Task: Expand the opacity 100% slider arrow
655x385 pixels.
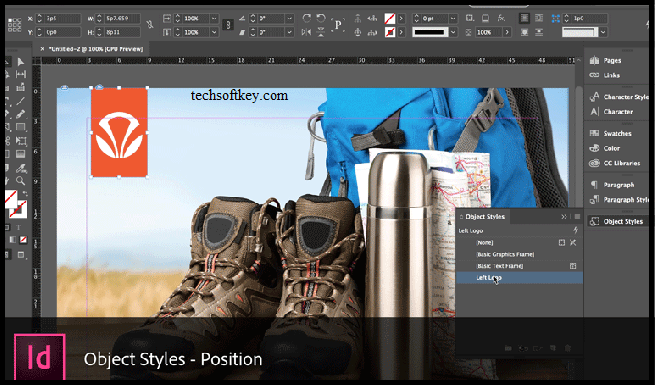Action: click(507, 32)
